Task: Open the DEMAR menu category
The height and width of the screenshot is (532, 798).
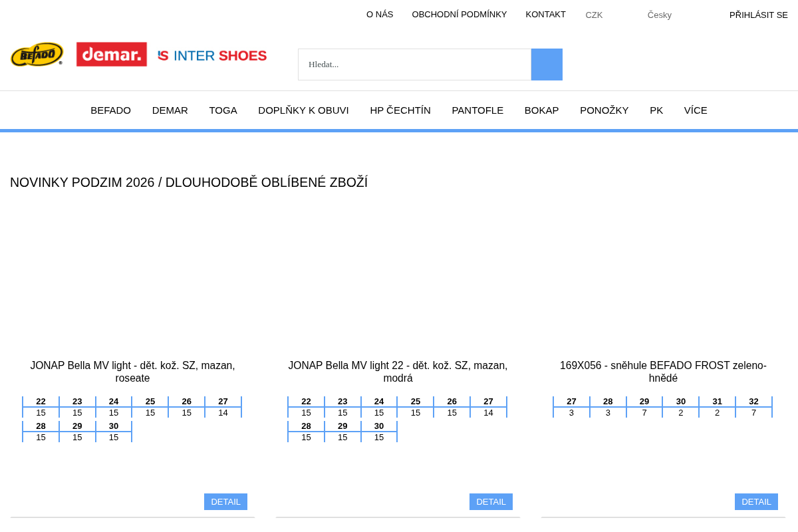Action: tap(170, 110)
